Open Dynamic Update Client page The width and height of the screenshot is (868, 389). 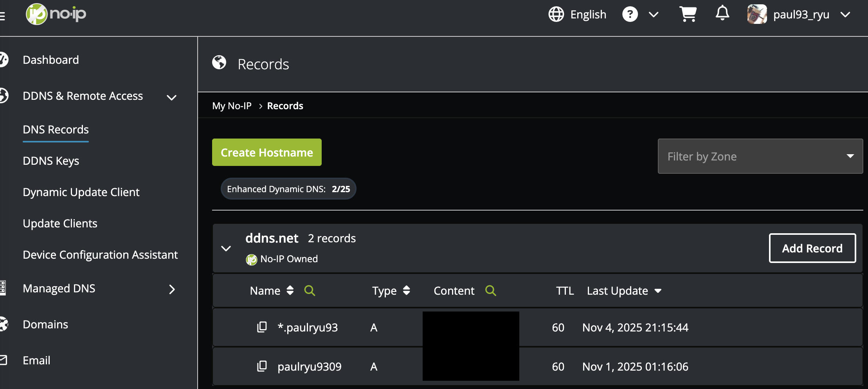pos(81,192)
